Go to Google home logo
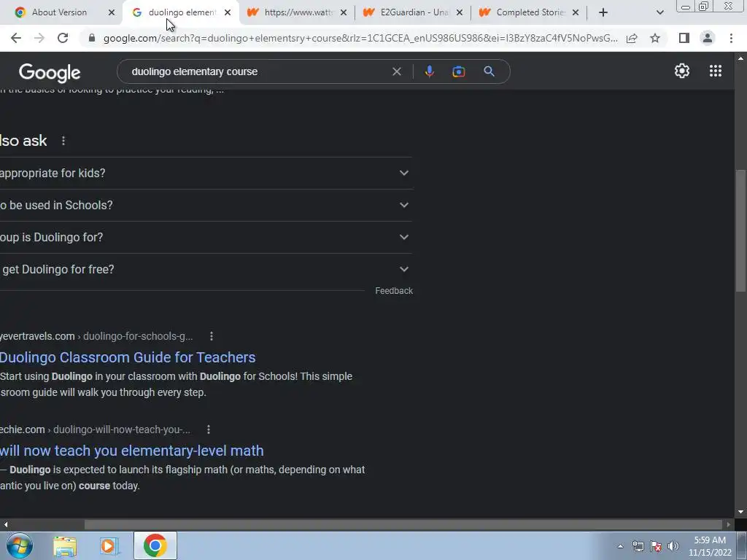 (50, 73)
